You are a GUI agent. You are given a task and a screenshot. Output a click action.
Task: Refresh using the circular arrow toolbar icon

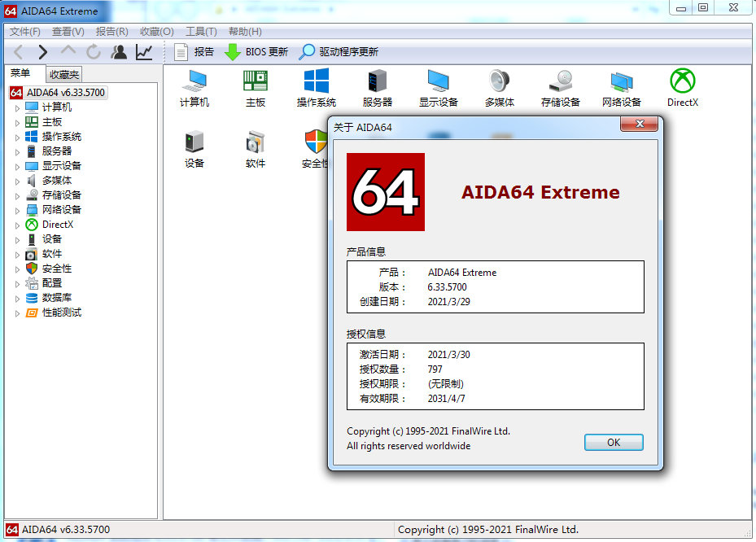pyautogui.click(x=94, y=51)
